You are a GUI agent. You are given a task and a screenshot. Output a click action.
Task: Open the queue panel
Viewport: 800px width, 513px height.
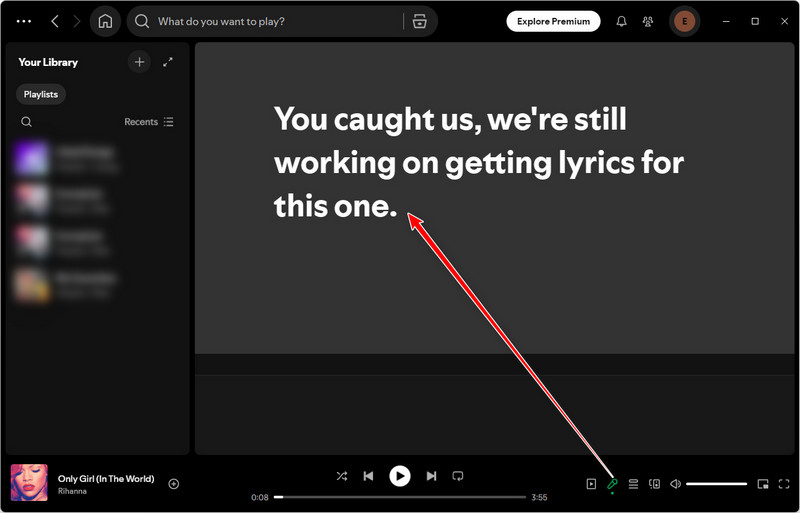(x=633, y=484)
